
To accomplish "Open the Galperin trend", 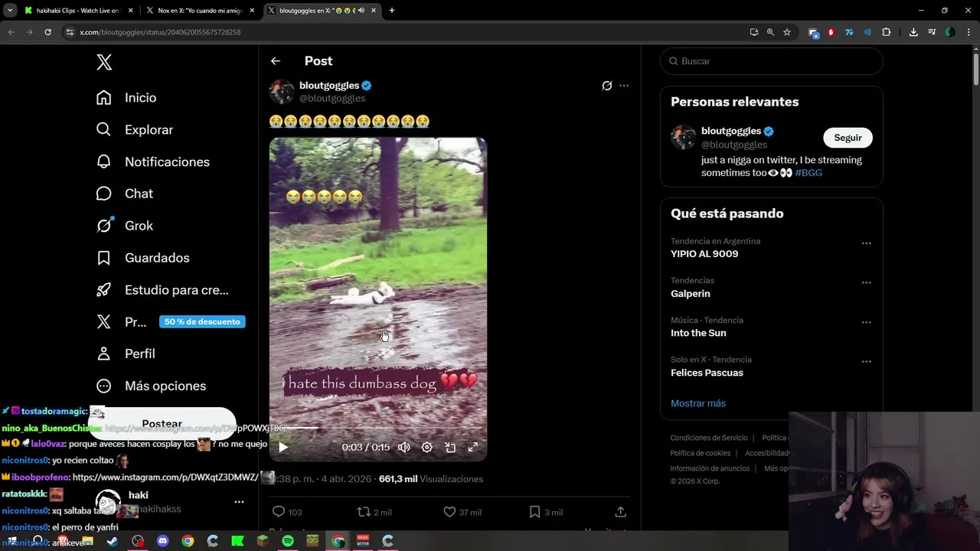I will pyautogui.click(x=691, y=294).
